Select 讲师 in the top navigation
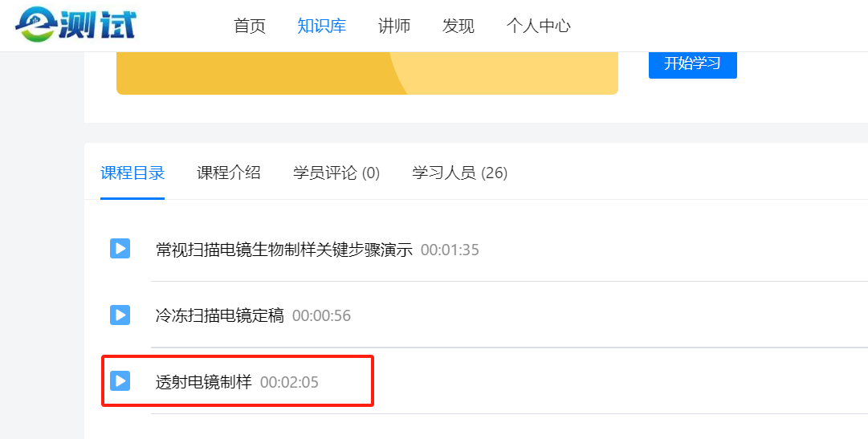 pos(394,26)
